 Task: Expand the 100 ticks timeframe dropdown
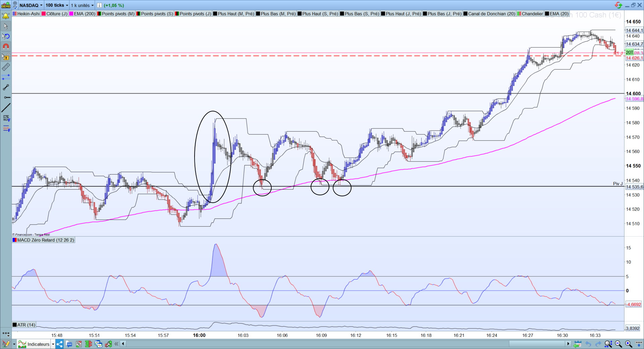click(x=57, y=5)
